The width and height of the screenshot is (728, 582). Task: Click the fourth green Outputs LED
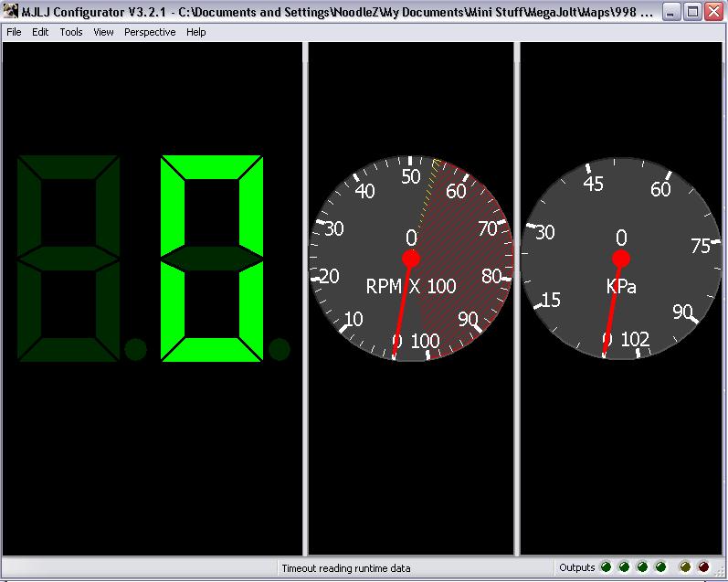click(660, 566)
